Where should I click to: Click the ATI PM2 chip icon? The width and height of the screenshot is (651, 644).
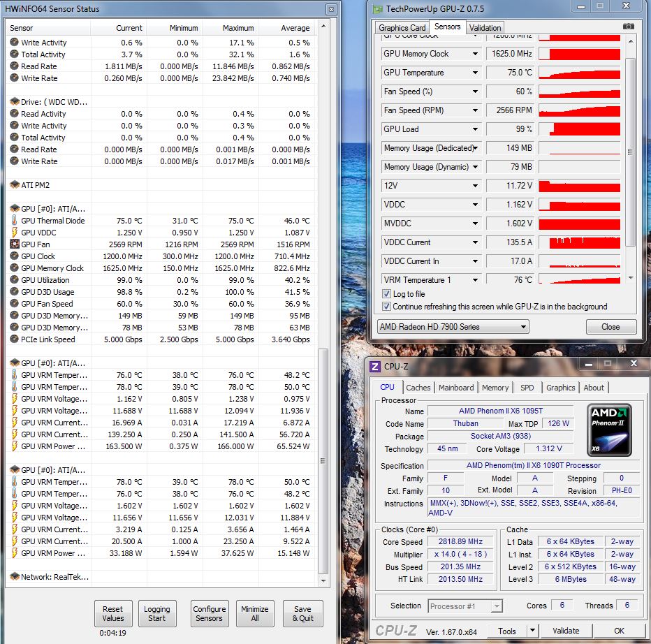[x=15, y=185]
